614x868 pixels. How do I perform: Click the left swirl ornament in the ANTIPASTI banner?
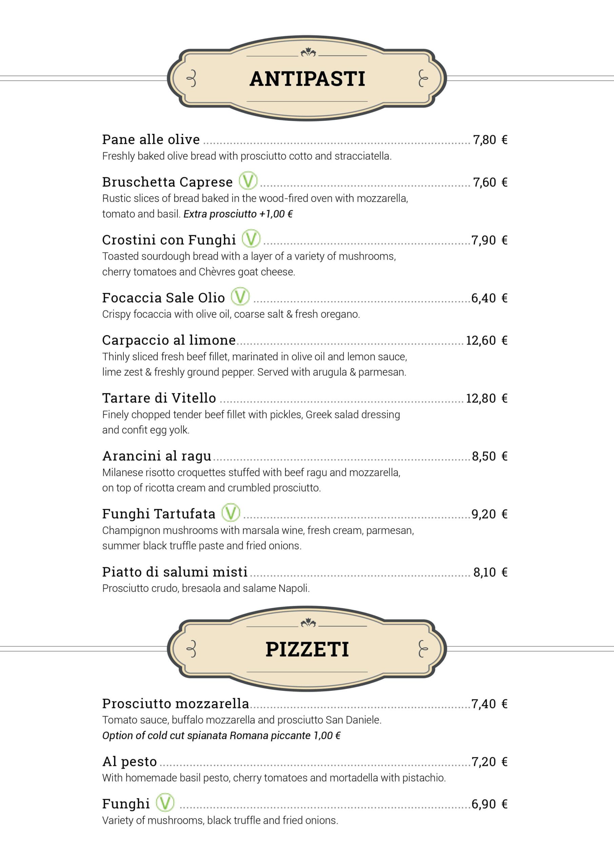click(x=192, y=79)
